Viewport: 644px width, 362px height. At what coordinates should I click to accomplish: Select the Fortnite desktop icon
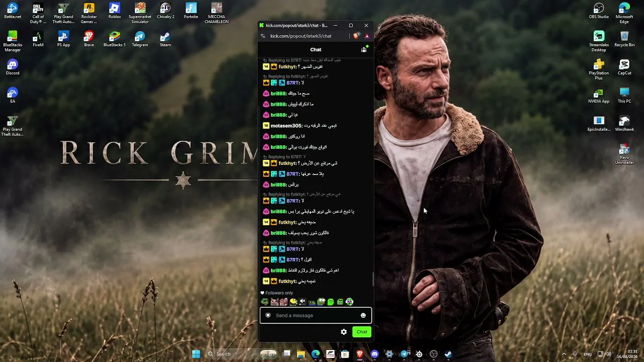(191, 12)
